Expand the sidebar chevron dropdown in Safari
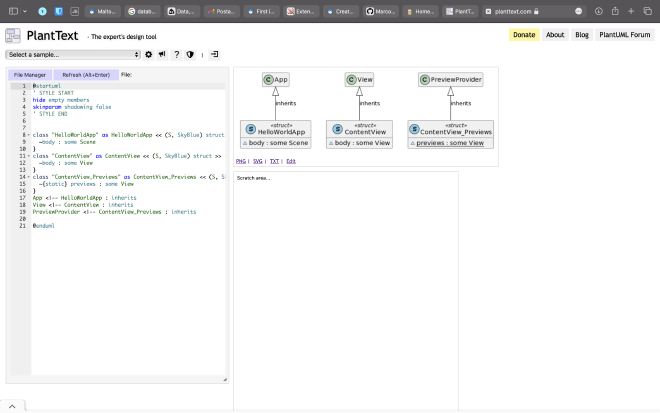The image size is (660, 413). pos(24,11)
